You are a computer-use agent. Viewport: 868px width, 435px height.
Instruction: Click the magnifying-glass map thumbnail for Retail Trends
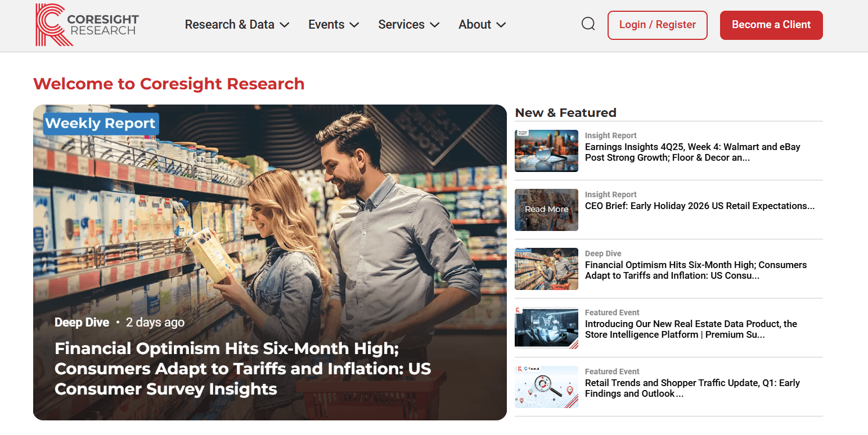tap(546, 387)
